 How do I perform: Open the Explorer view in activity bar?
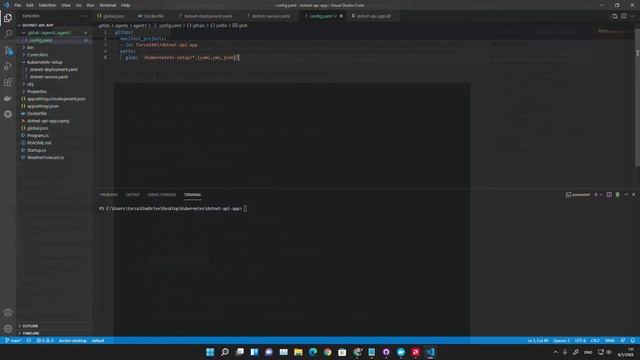coord(8,18)
